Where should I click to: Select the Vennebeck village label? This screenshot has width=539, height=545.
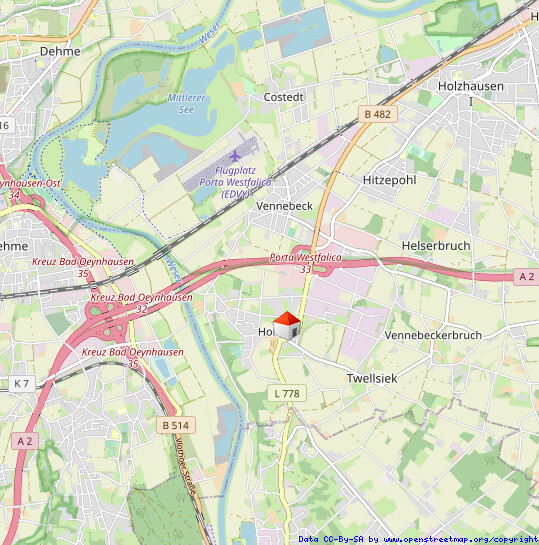point(284,206)
